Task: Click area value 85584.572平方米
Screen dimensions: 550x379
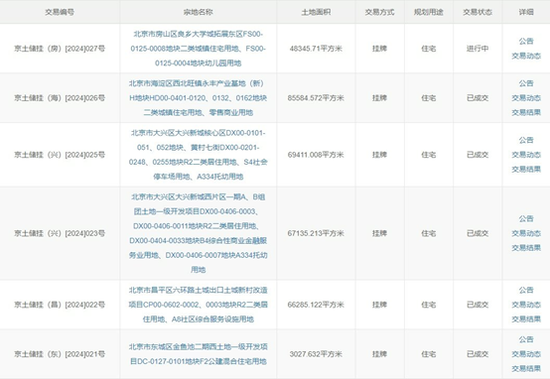Action: click(316, 98)
